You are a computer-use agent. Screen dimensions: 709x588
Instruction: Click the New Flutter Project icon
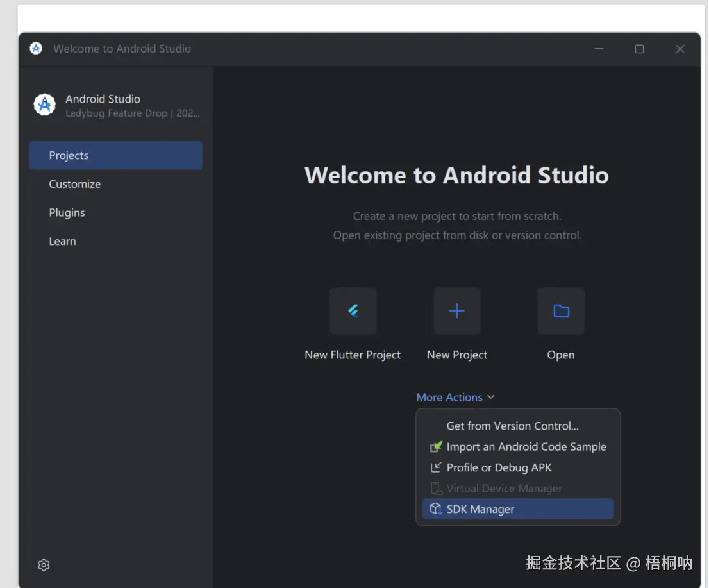353,311
